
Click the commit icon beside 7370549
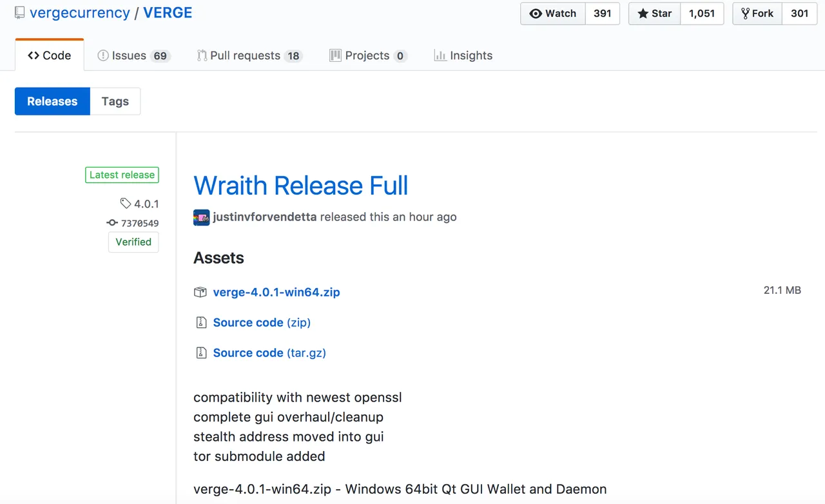[112, 223]
